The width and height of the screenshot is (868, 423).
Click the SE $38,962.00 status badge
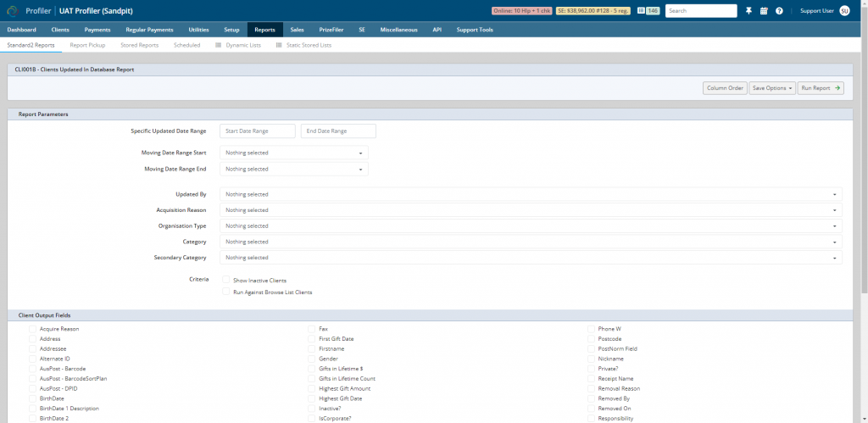coord(593,10)
